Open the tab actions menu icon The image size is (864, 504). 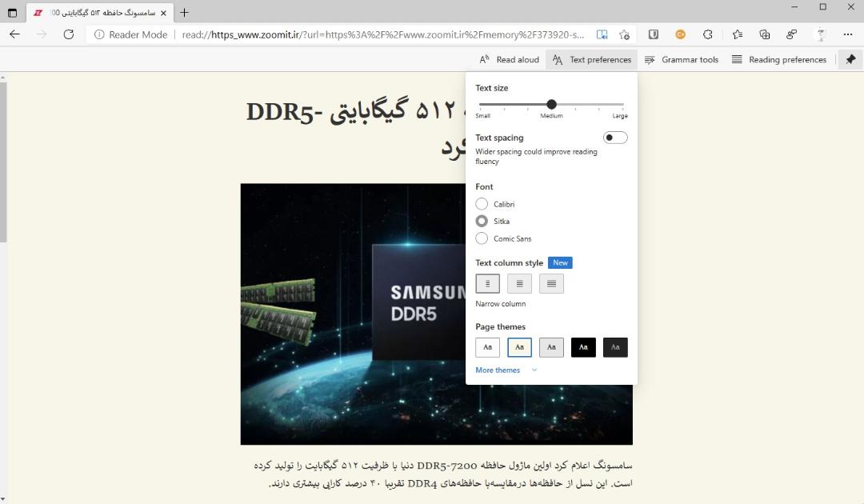(12, 12)
